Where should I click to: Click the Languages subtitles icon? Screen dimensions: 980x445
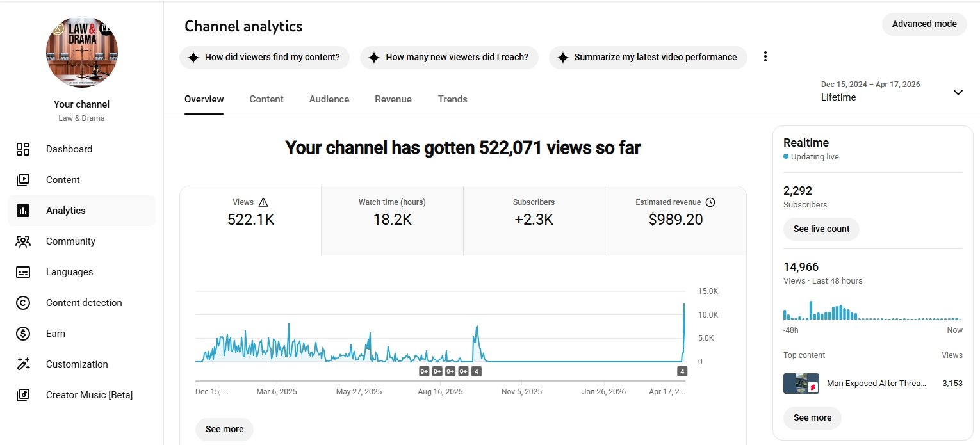click(x=23, y=272)
